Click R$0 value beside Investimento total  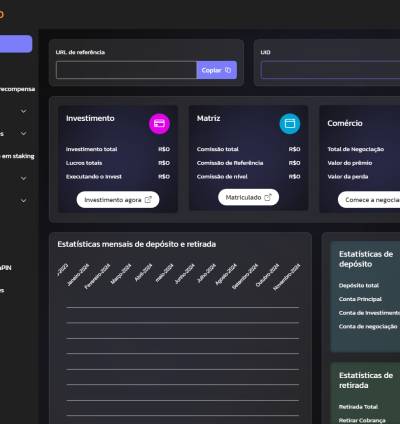pyautogui.click(x=164, y=149)
